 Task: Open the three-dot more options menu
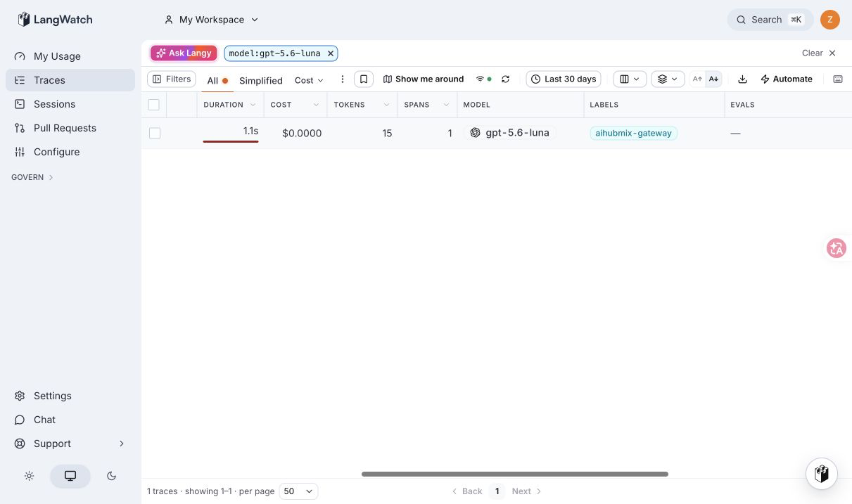click(x=343, y=79)
